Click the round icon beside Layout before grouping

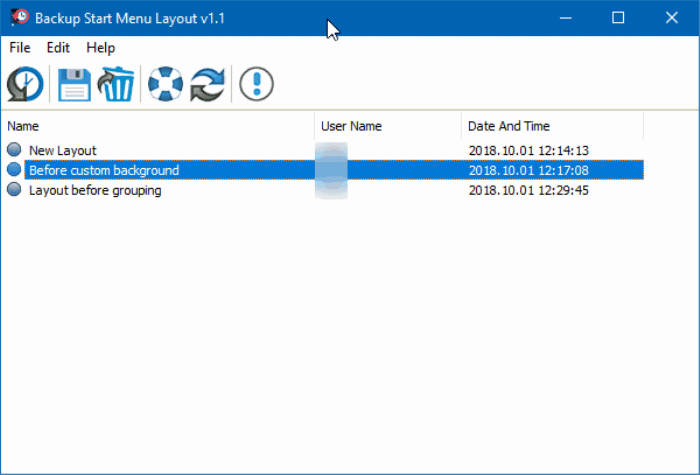click(14, 189)
